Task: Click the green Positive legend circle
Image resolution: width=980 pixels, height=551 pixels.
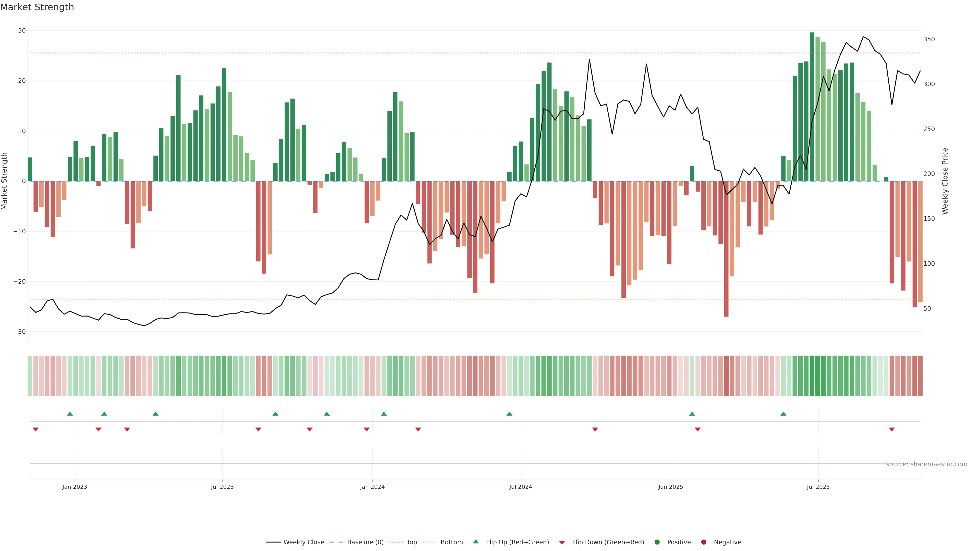Action: click(657, 542)
